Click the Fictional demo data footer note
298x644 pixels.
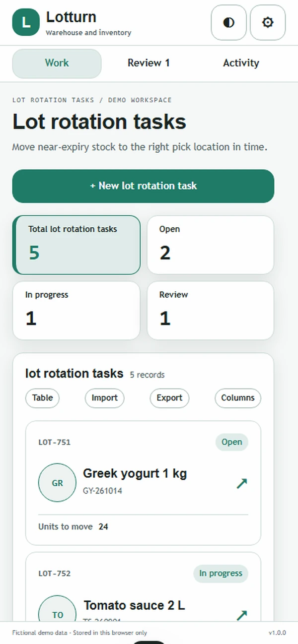point(79,633)
